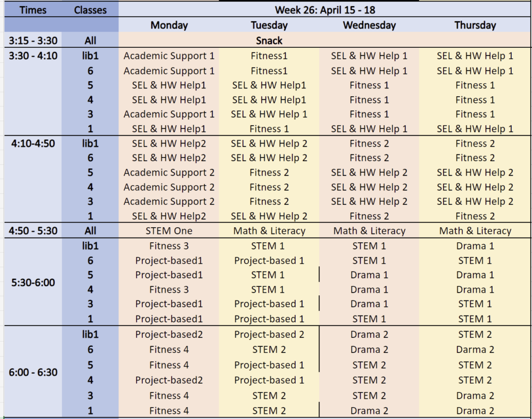The image size is (532, 419).
Task: Click the Monday column header
Action: point(169,25)
